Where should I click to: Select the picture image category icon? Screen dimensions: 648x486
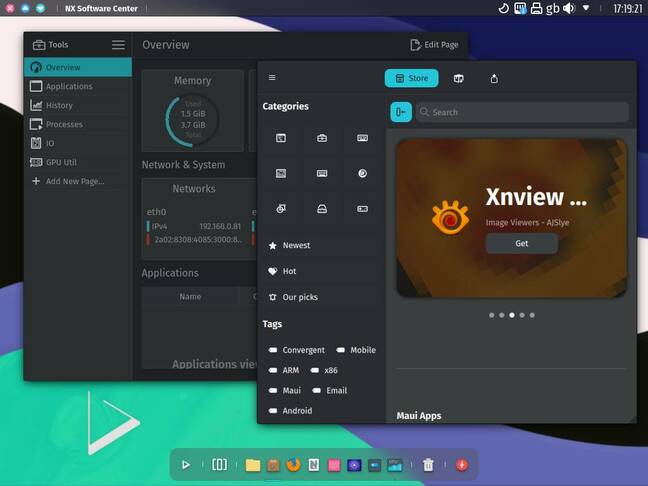coord(281,174)
